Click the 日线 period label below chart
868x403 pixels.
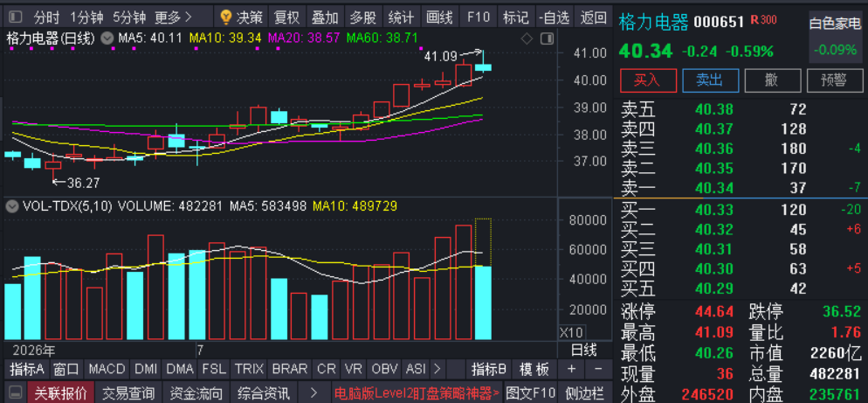click(x=584, y=351)
